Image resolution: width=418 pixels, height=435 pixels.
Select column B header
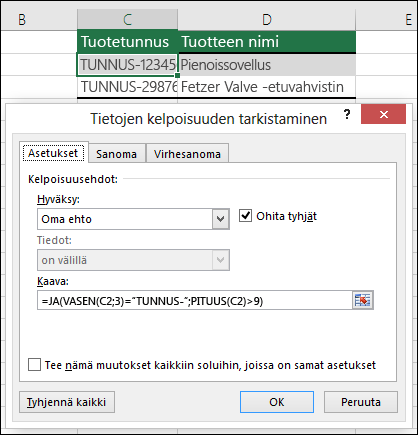39,20
